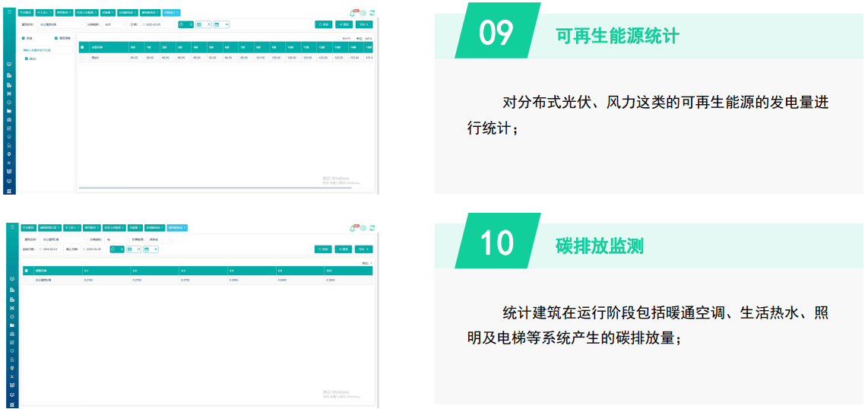Click the Query button in renewable energy screen

pos(324,24)
